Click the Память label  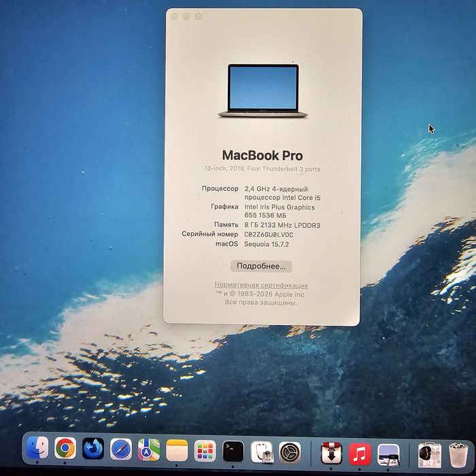click(226, 224)
